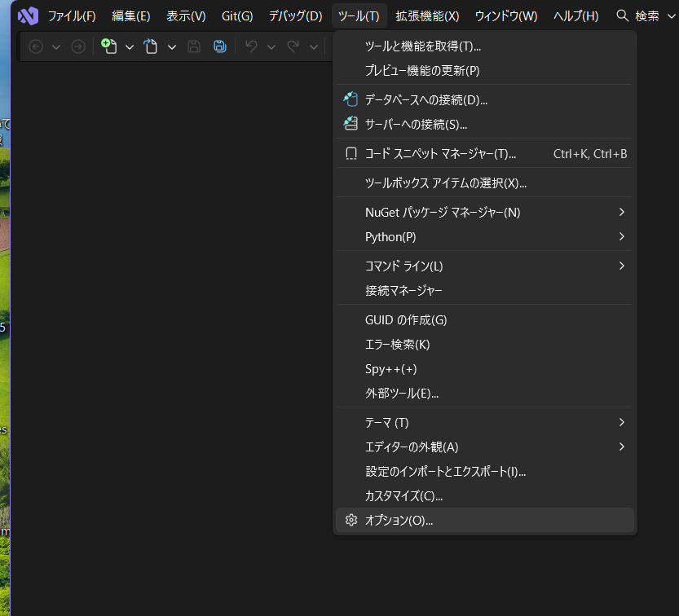Open 外部ツール(E)... entry
679x616 pixels.
pos(484,393)
